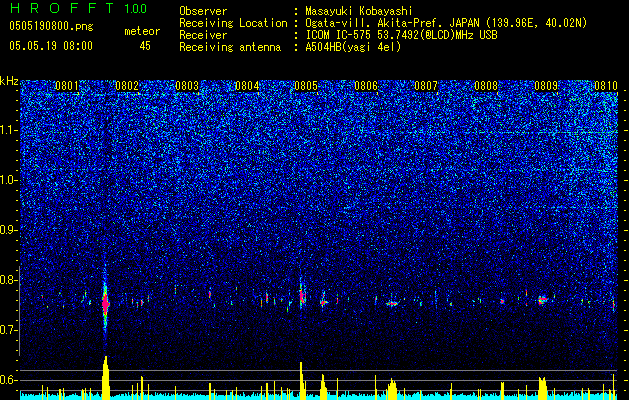This screenshot has height=400, width=629.
Task: Click the date stamp 05.05.19 08:00
Action: click(51, 46)
